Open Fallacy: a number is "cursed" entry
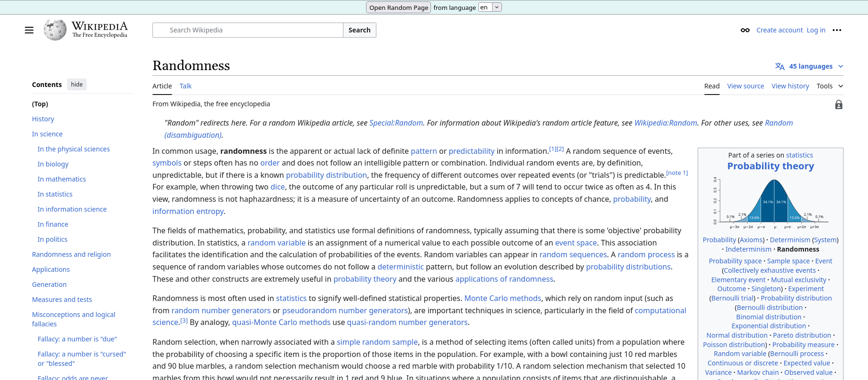868x380 pixels. 82,359
